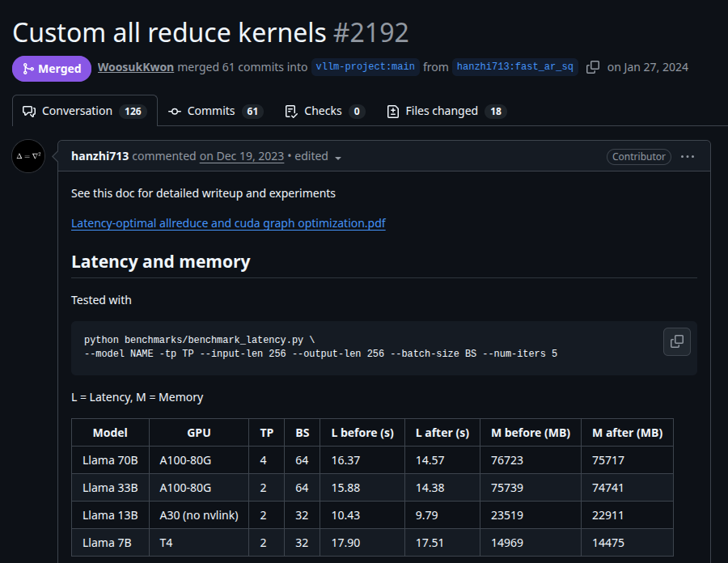Click the 'A30 (no nvlink)' GPU cell

click(x=199, y=514)
